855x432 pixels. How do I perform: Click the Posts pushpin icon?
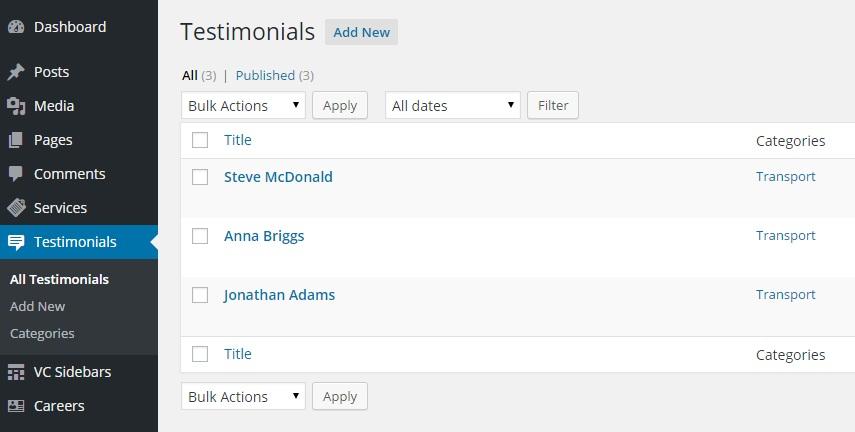(16, 72)
